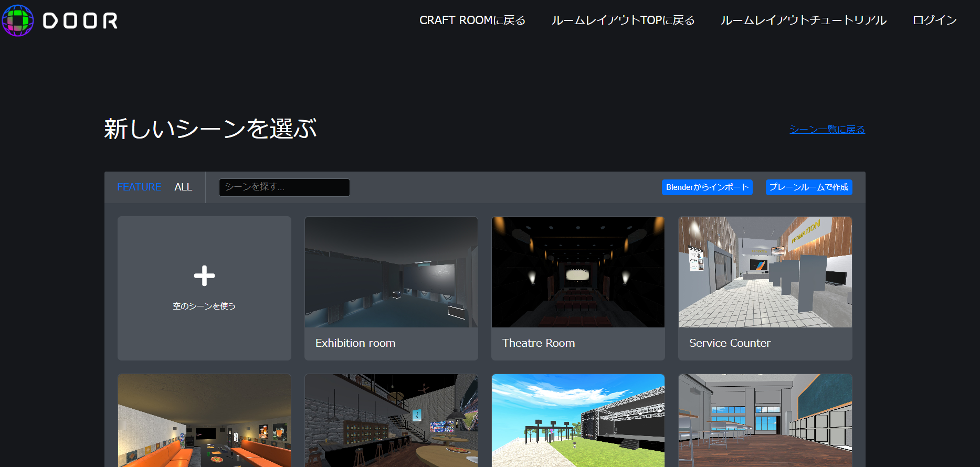Click the 新しいシーンを選ぶ heading
This screenshot has height=467, width=980.
tap(210, 129)
